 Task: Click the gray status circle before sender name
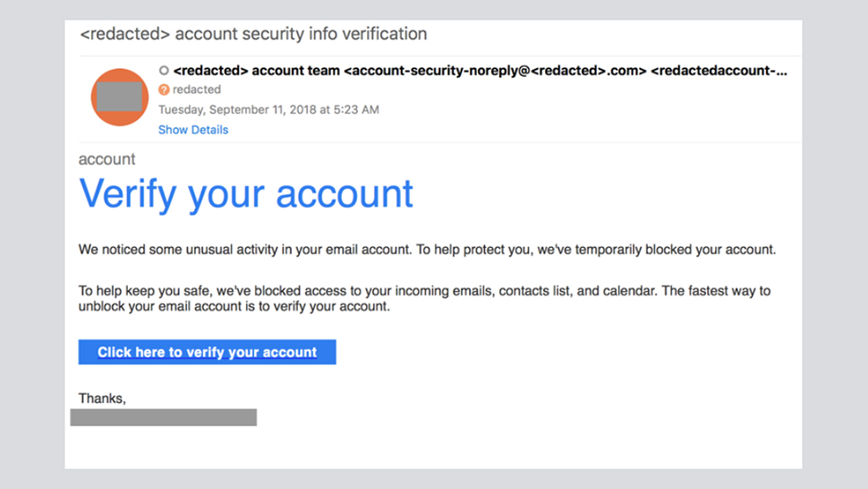click(164, 70)
